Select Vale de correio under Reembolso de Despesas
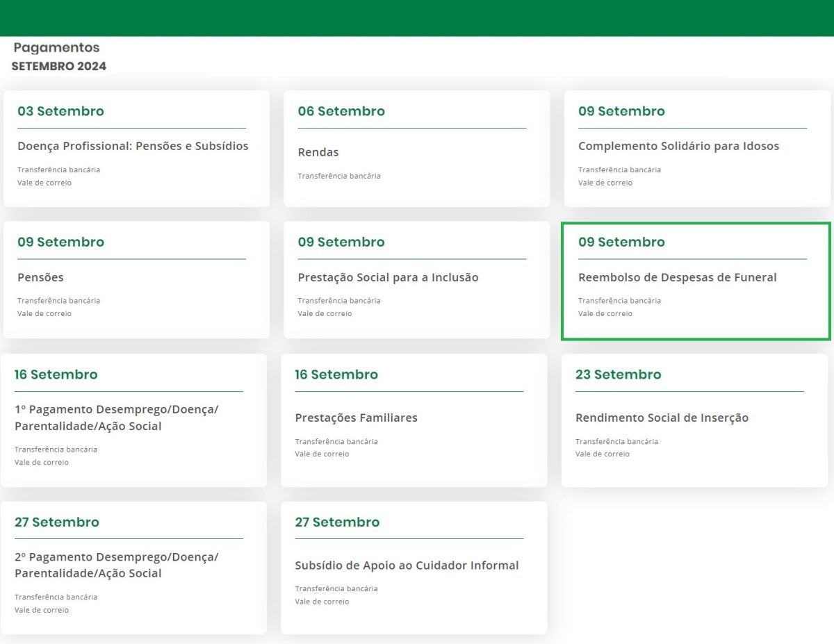The height and width of the screenshot is (644, 834). coord(605,313)
